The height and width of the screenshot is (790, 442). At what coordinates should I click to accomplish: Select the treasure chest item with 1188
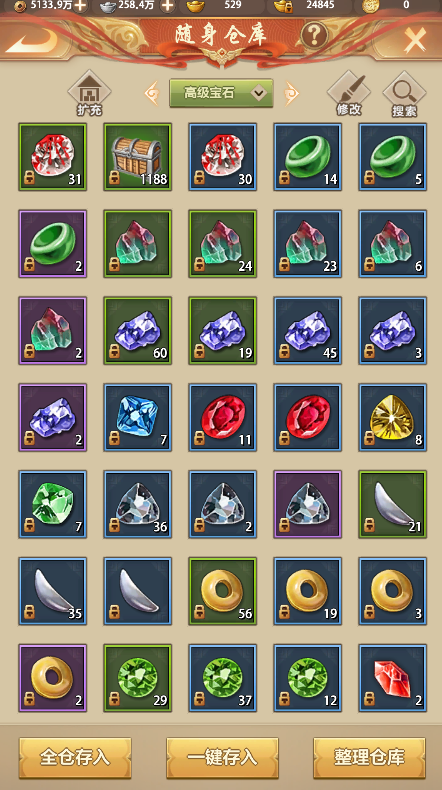coord(138,157)
